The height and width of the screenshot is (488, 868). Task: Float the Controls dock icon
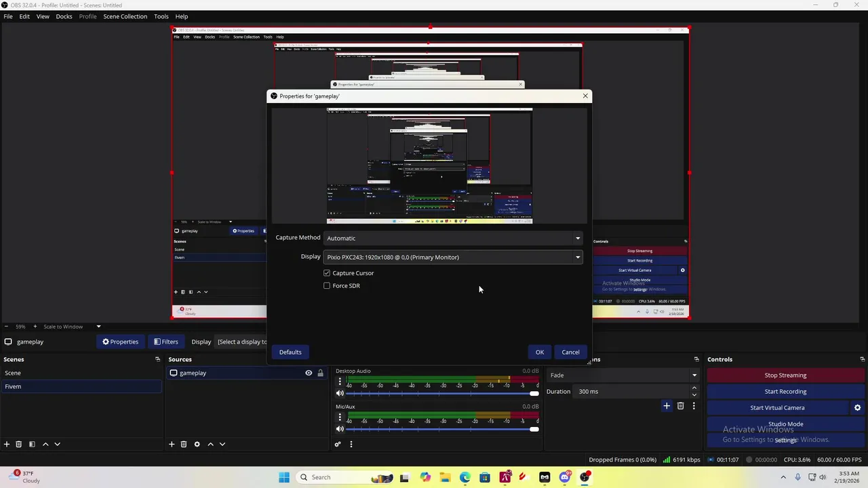pyautogui.click(x=862, y=359)
